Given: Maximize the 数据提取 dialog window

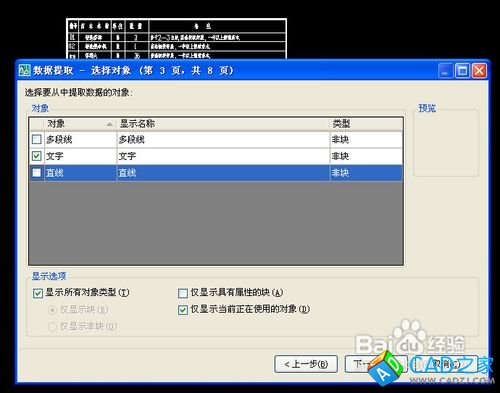Looking at the screenshot, I should pyautogui.click(x=462, y=71).
